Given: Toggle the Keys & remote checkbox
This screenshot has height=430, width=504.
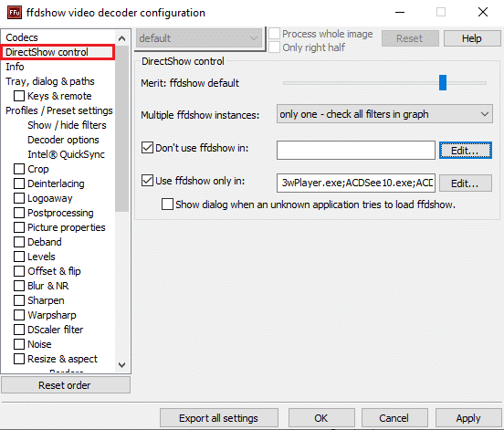Looking at the screenshot, I should tap(19, 96).
